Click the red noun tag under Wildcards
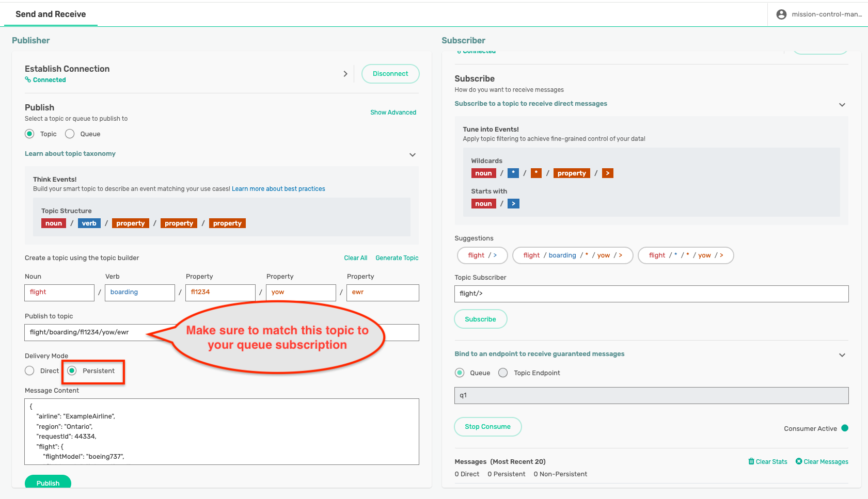This screenshot has width=868, height=499. pyautogui.click(x=483, y=173)
